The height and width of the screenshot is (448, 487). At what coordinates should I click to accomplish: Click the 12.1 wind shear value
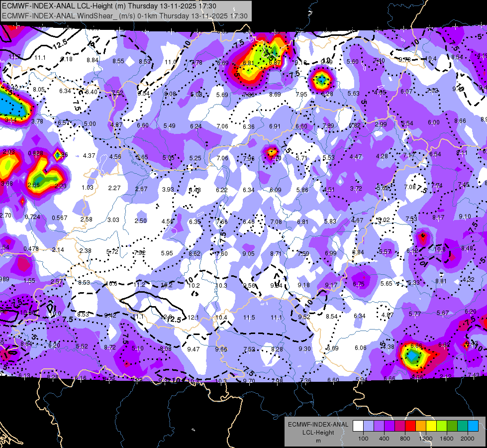click(193, 317)
